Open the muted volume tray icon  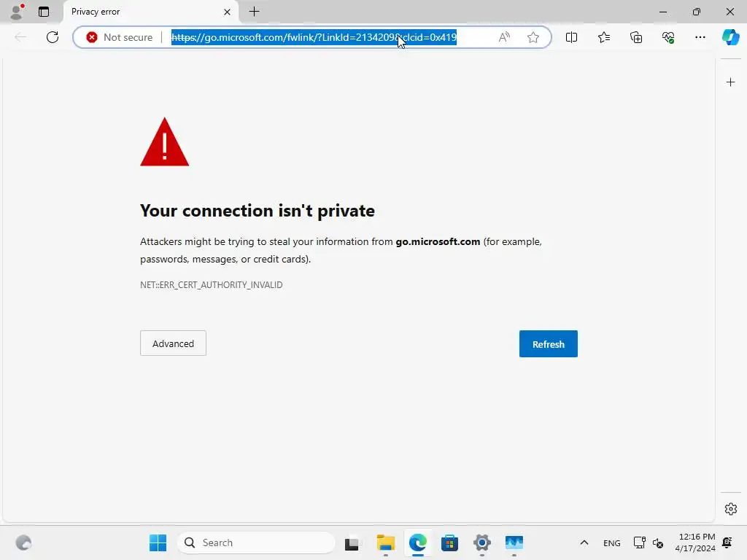click(658, 542)
